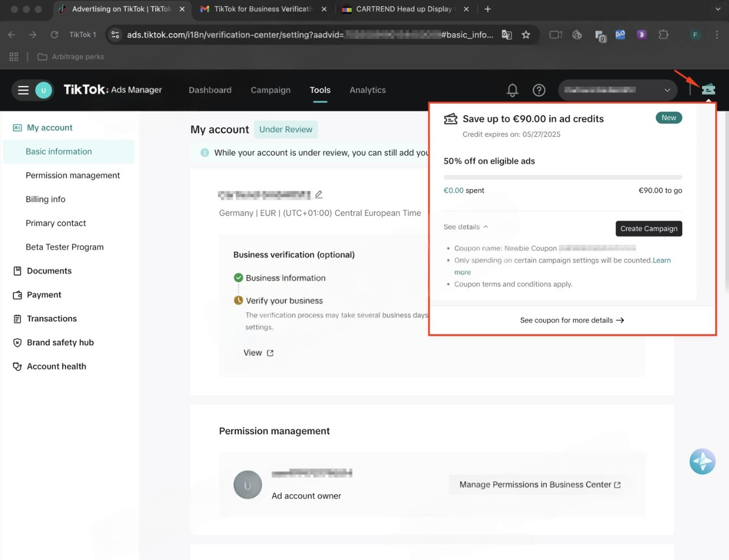Click the translate page icon
Viewport: 729px width, 560px height.
click(x=506, y=35)
